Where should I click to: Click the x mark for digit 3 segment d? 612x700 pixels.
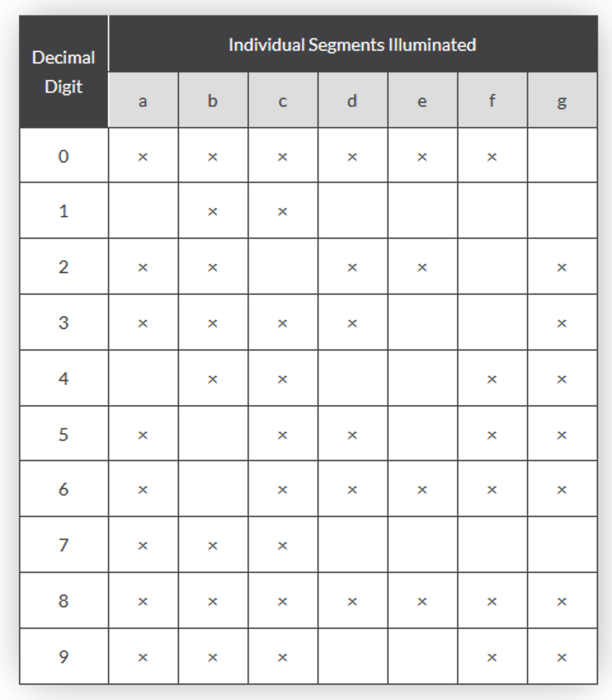pyautogui.click(x=352, y=323)
